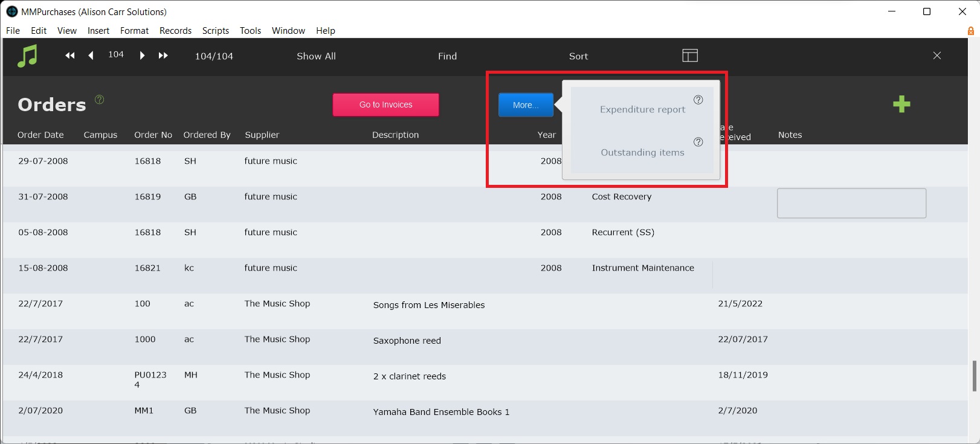This screenshot has height=444, width=980.
Task: Click order date 24/4/2018
Action: pos(40,375)
